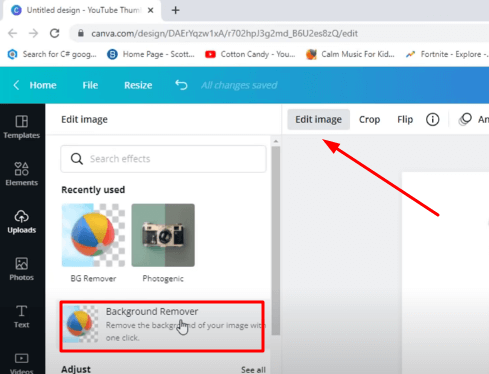Select the Background Remover effect

162,326
